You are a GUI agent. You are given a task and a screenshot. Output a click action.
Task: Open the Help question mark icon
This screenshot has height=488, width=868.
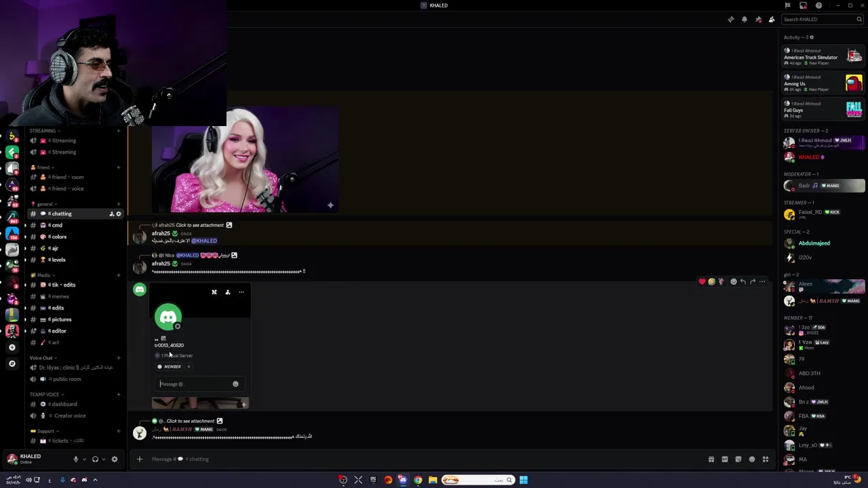[x=818, y=5]
